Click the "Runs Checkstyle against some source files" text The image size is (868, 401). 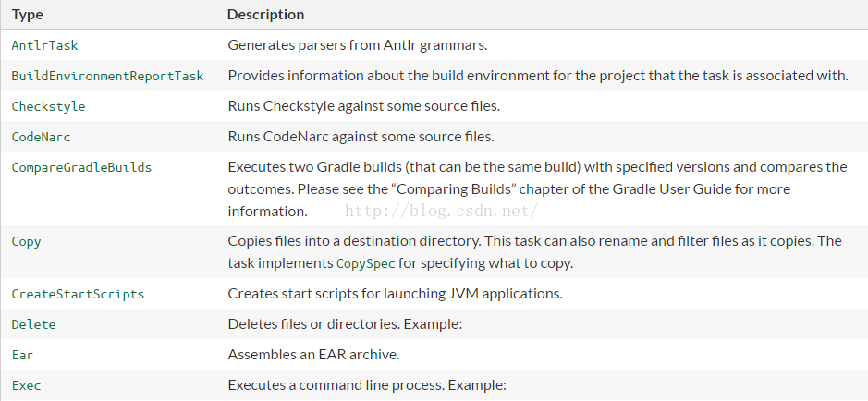click(x=363, y=106)
